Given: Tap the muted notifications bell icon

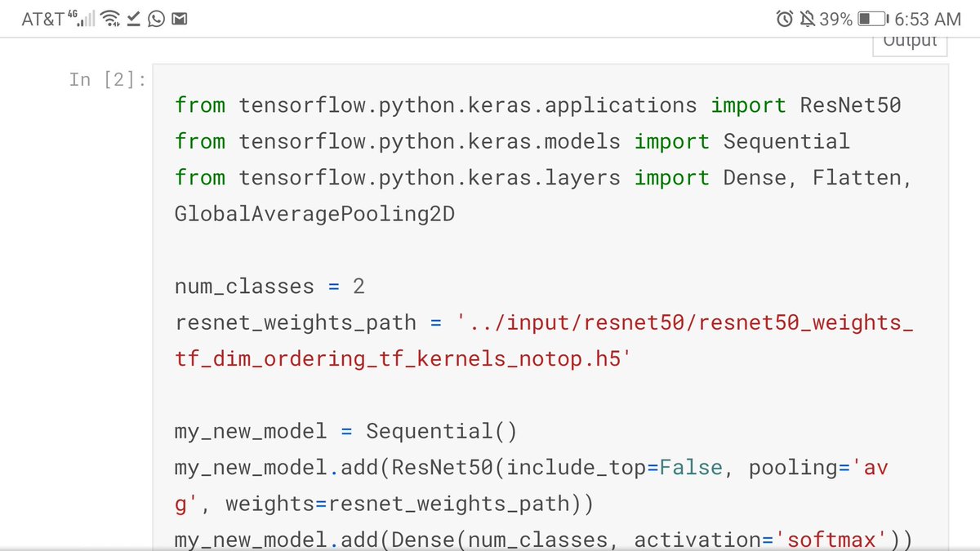Looking at the screenshot, I should [807, 19].
